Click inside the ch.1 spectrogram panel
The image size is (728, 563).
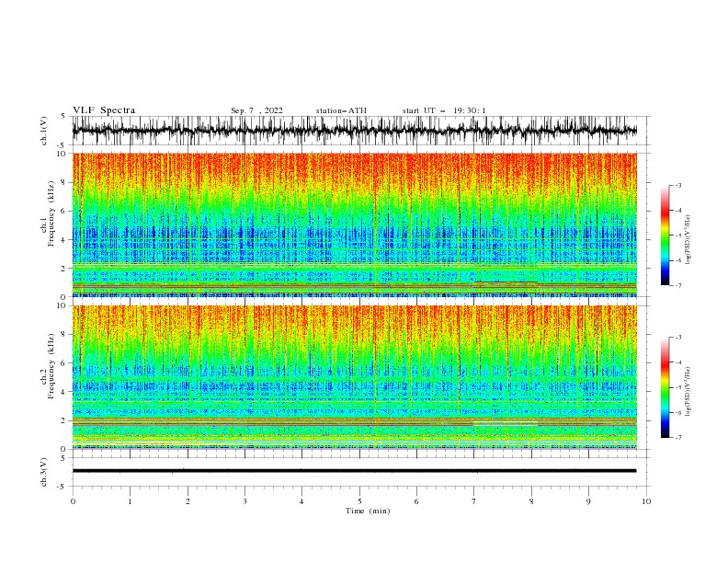click(x=354, y=224)
